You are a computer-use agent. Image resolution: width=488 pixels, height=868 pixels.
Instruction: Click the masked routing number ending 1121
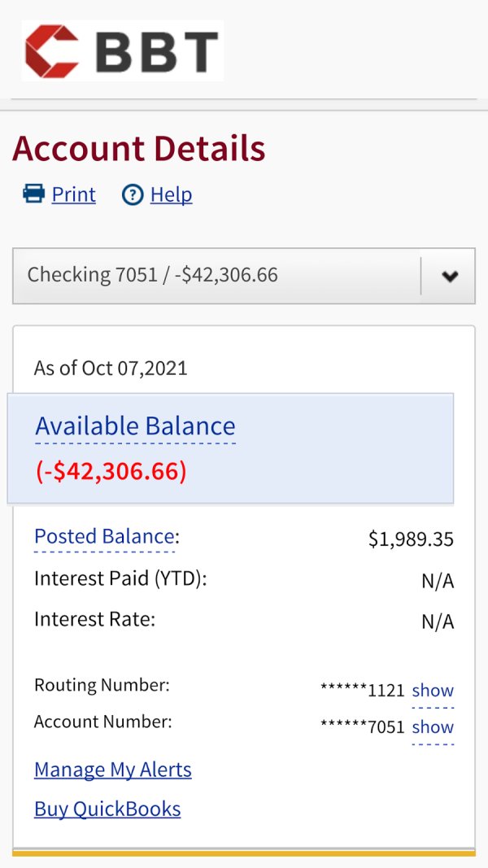[x=363, y=690]
